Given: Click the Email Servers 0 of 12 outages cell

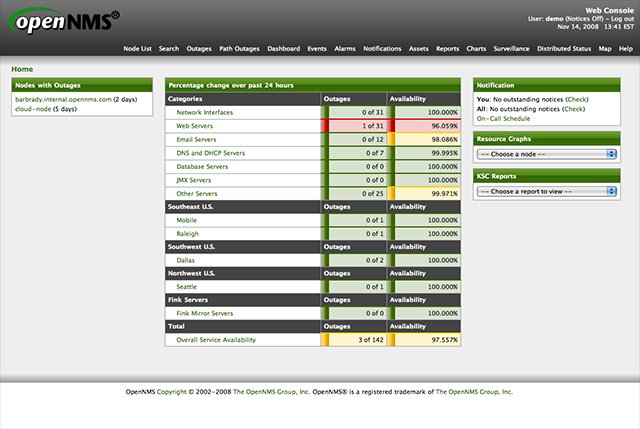Looking at the screenshot, I should 354,139.
